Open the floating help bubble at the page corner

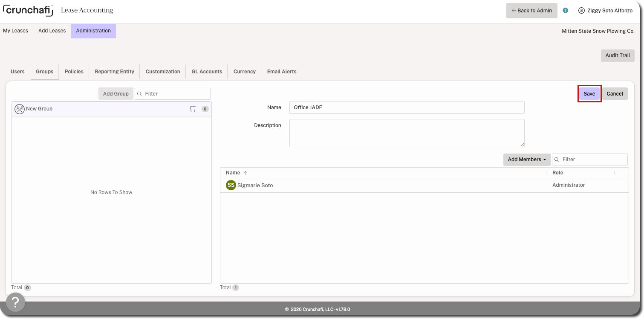pos(15,302)
